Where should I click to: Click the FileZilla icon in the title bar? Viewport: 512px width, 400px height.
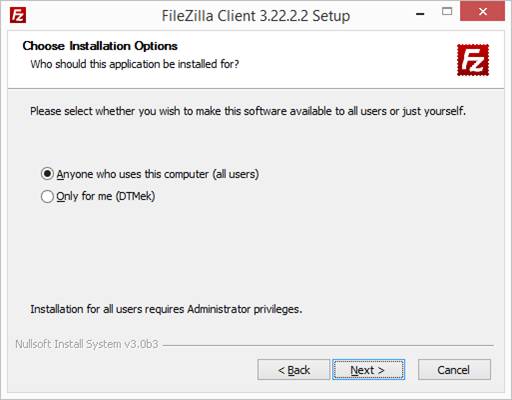pyautogui.click(x=18, y=15)
